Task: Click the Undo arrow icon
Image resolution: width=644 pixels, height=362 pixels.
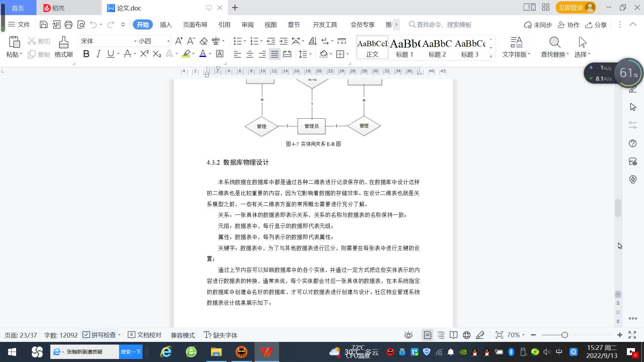Action: coord(93,24)
